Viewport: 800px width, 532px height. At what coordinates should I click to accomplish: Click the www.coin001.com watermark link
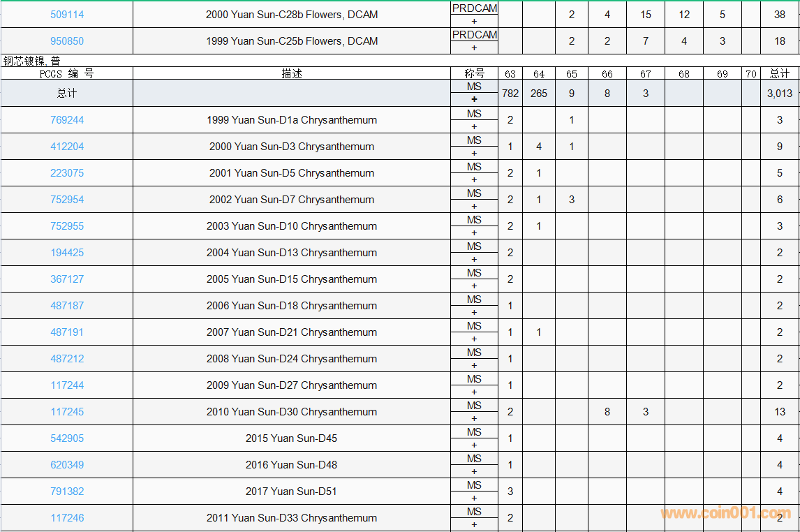pos(726,514)
